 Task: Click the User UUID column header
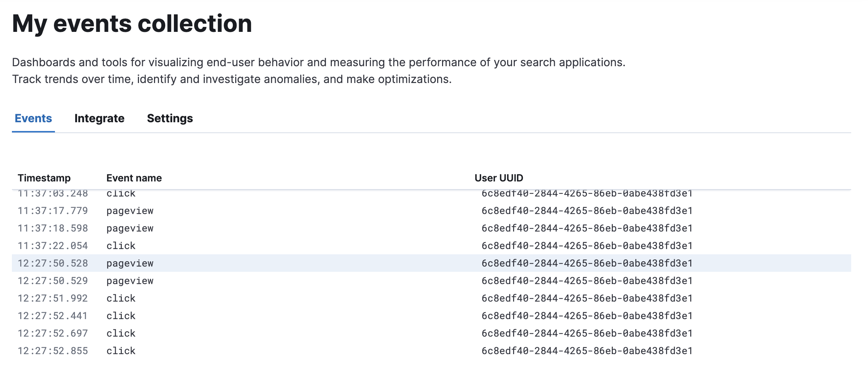pyautogui.click(x=498, y=178)
